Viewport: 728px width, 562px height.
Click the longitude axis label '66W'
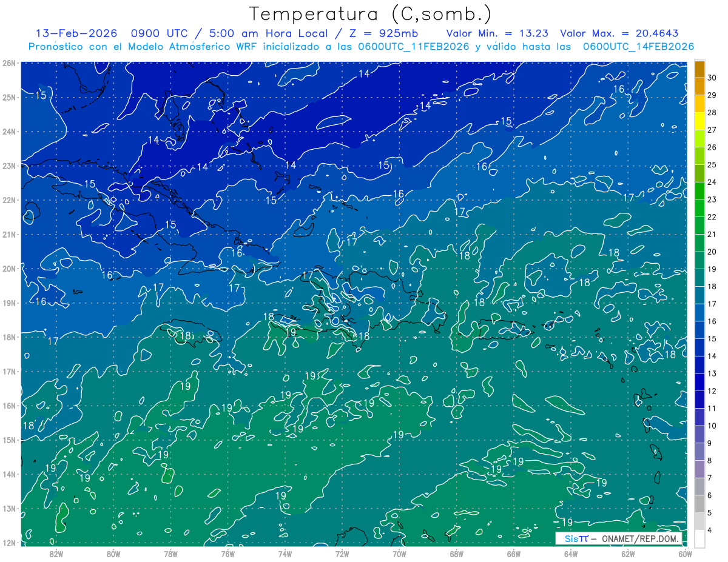coord(513,553)
